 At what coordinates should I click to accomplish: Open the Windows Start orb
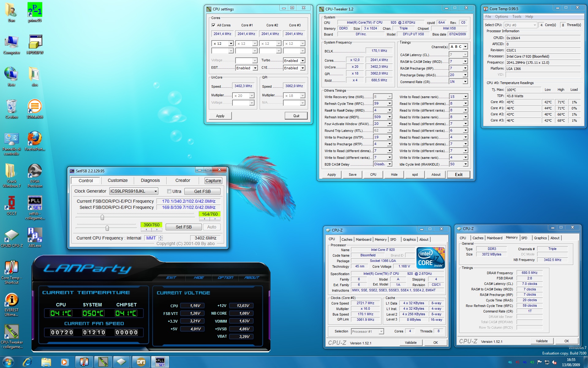[x=8, y=362]
